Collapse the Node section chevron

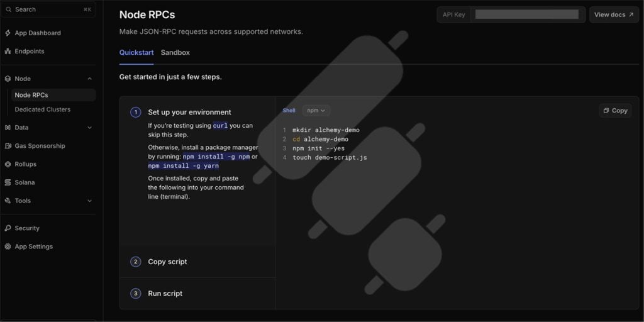click(89, 79)
